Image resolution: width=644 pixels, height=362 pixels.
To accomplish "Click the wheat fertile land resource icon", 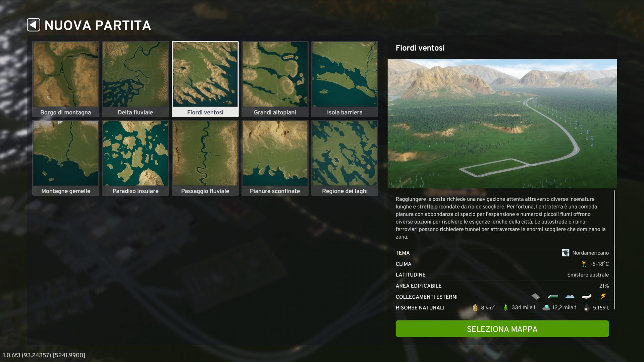I will point(475,308).
